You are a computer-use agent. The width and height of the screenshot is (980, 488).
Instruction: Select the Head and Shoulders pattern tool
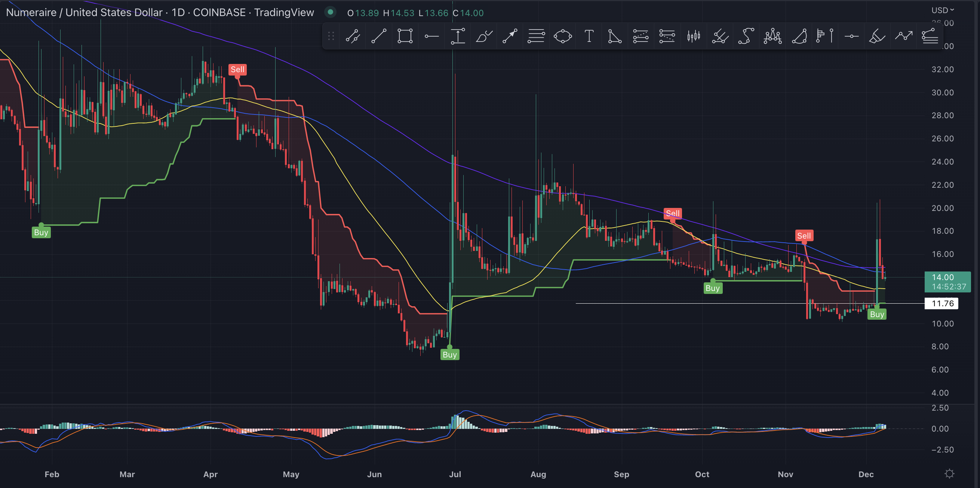pos(772,36)
